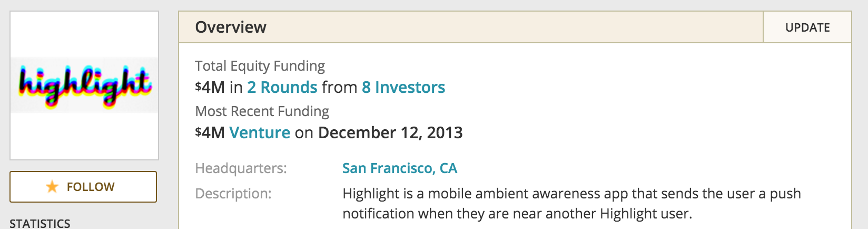View the 8 Investors link
Screen dimensions: 868x229
(x=403, y=87)
